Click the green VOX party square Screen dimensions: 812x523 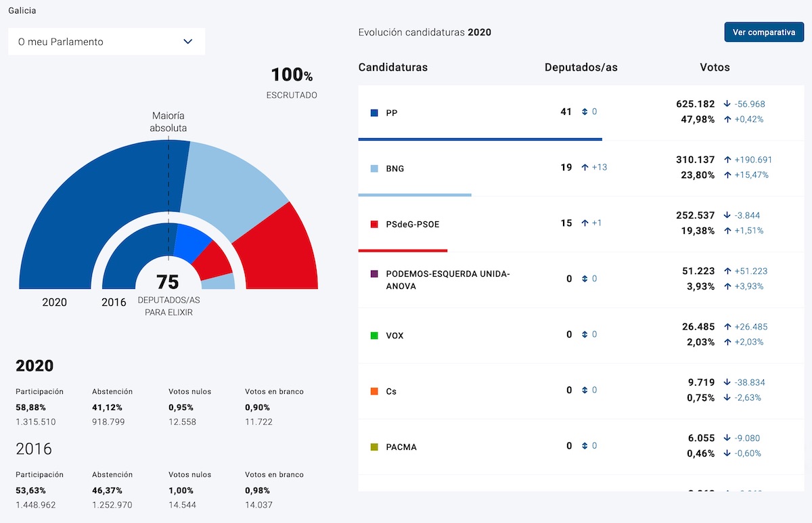click(x=374, y=336)
